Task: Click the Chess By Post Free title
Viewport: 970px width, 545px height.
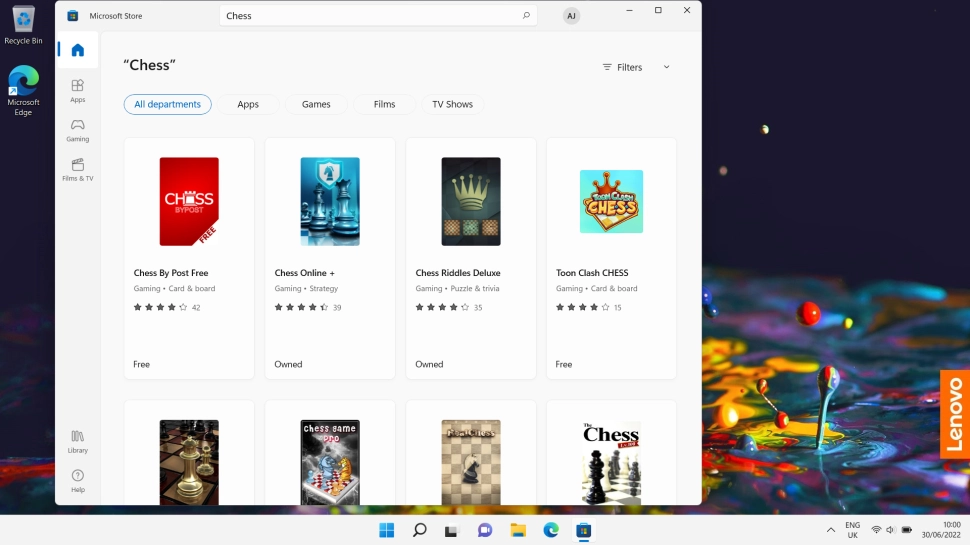Action: tap(171, 273)
